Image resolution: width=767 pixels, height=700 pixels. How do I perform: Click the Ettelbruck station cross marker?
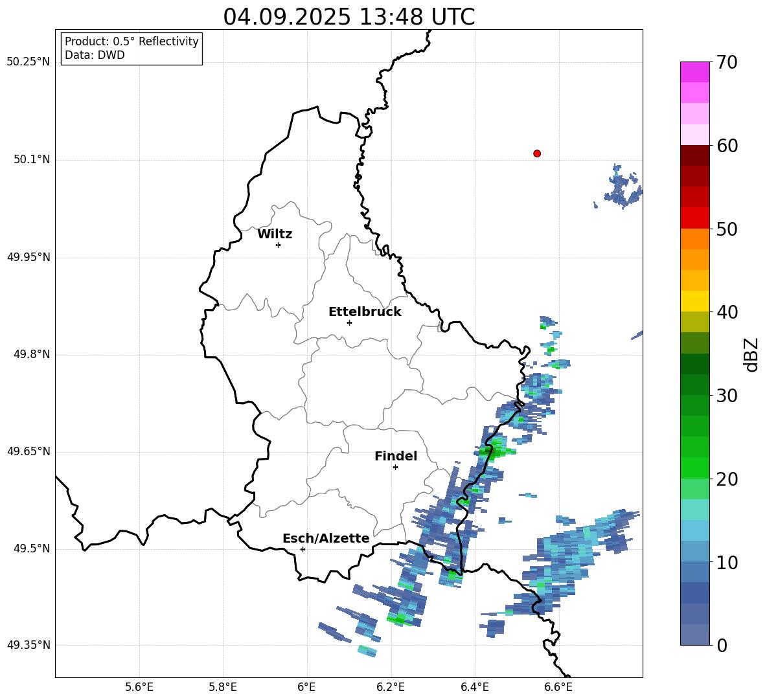pyautogui.click(x=349, y=322)
